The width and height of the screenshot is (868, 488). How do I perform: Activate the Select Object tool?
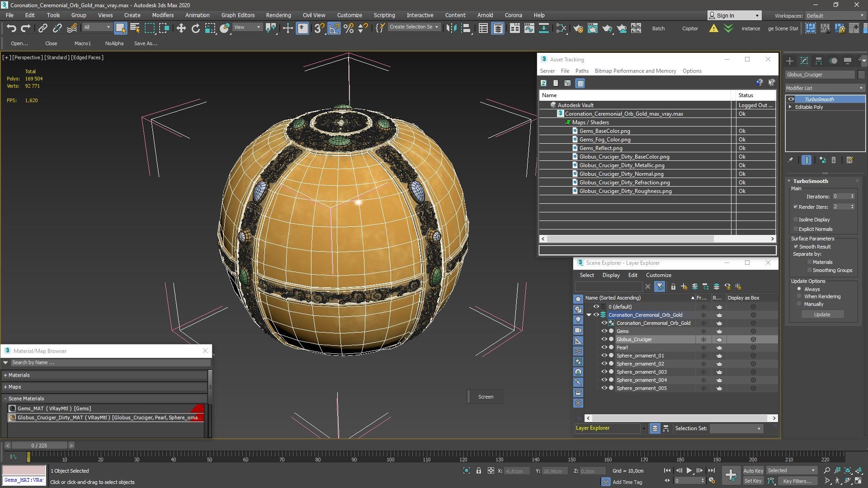point(120,28)
